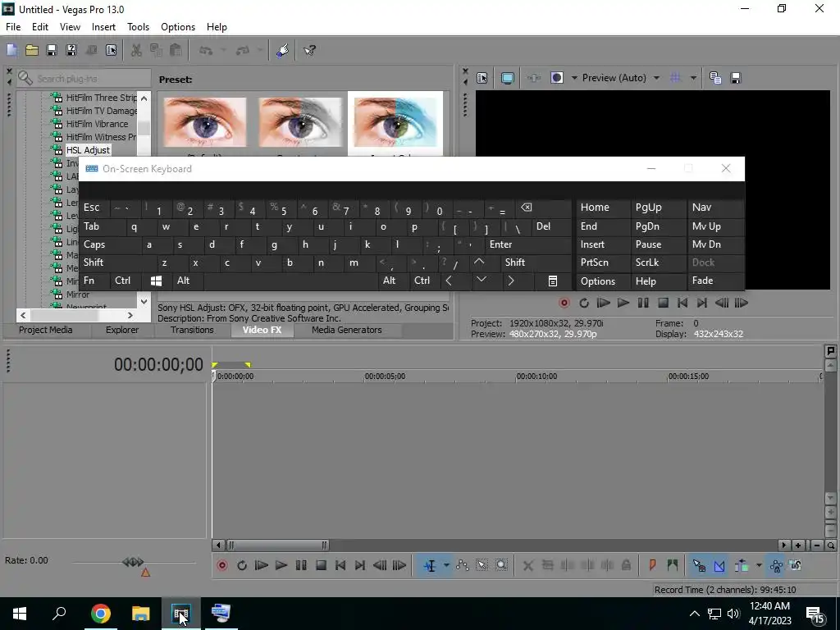Toggle Loop Playback in timeline transport
840x630 pixels.
click(242, 566)
